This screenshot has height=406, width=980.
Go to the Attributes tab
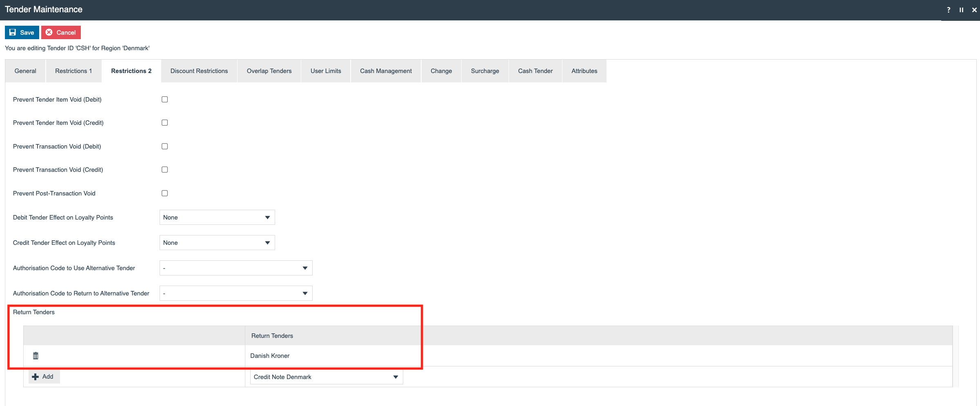(x=584, y=71)
